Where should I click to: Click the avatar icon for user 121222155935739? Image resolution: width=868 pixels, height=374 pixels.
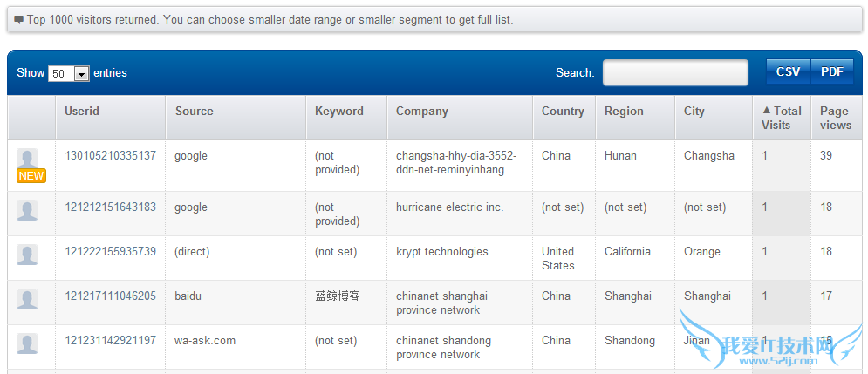tap(28, 255)
